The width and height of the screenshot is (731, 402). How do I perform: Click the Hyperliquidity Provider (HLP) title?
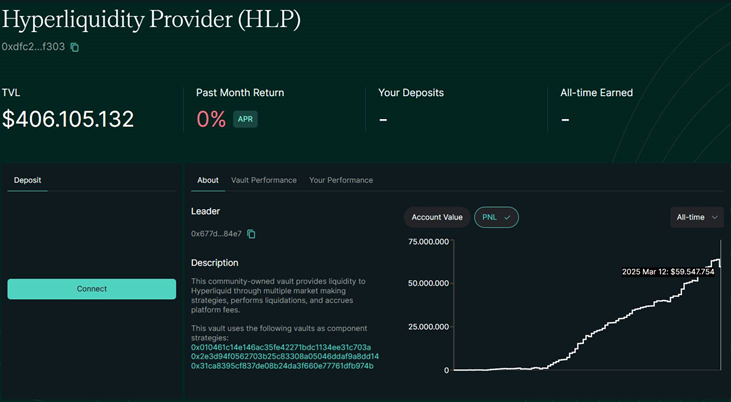151,20
